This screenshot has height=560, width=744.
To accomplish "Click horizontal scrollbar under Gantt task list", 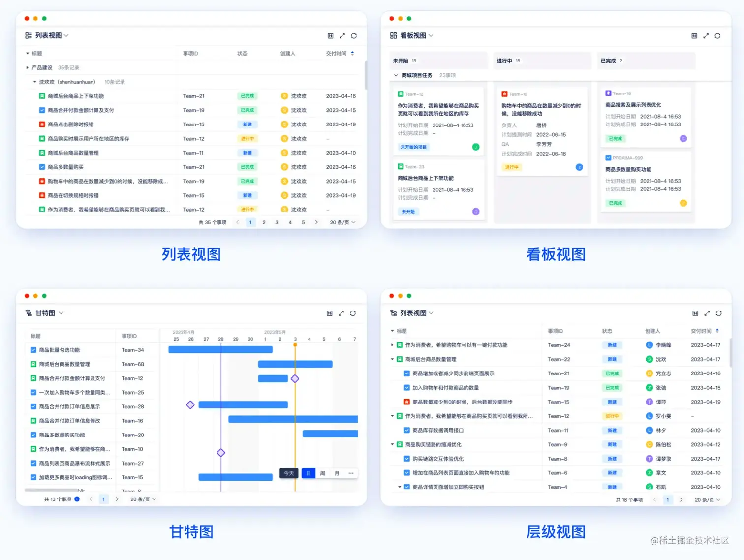I will click(52, 490).
